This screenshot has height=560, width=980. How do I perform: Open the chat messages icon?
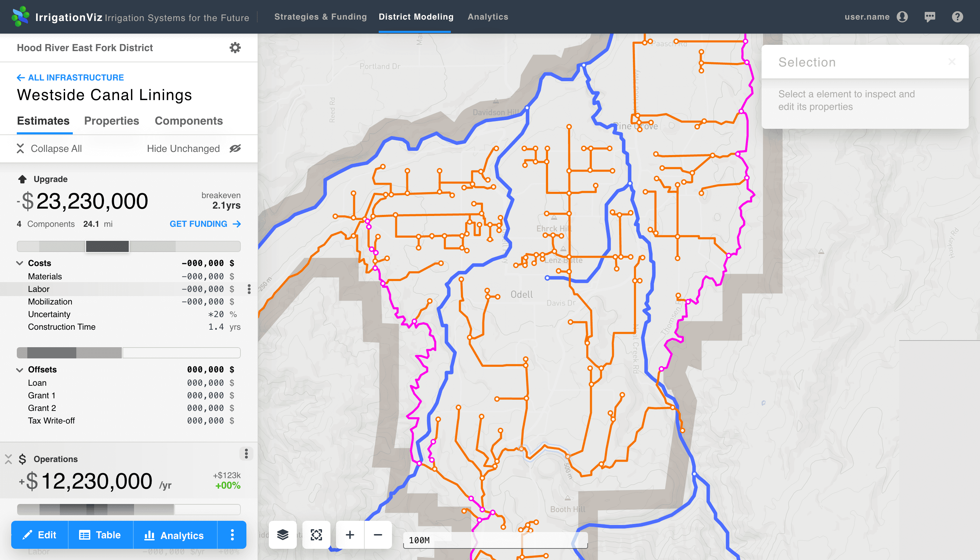[x=930, y=16]
